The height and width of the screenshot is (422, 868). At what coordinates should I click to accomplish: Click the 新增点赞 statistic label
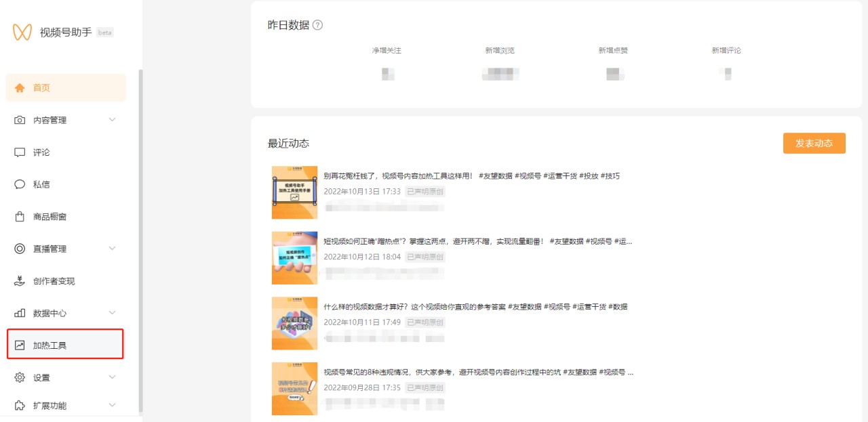[613, 51]
